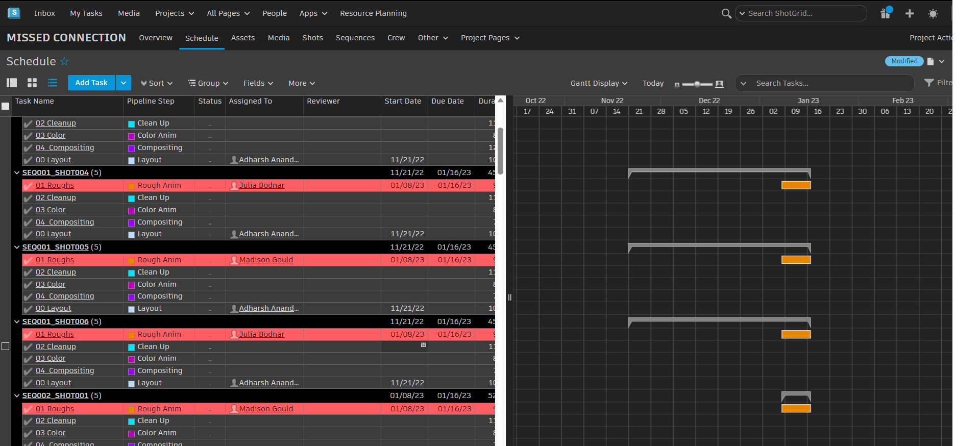Open the Inbox page
The height and width of the screenshot is (446, 980).
44,13
